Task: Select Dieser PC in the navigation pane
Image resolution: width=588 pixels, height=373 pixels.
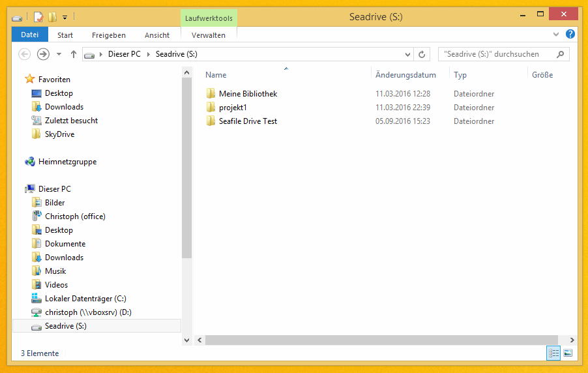Action: coord(54,189)
